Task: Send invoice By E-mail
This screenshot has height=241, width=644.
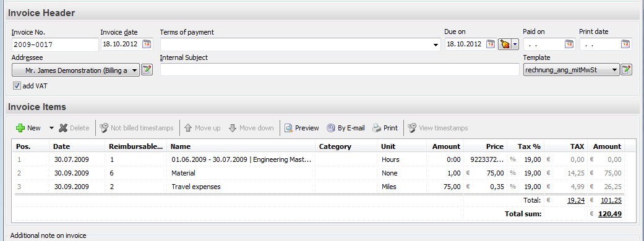Action: (x=345, y=128)
